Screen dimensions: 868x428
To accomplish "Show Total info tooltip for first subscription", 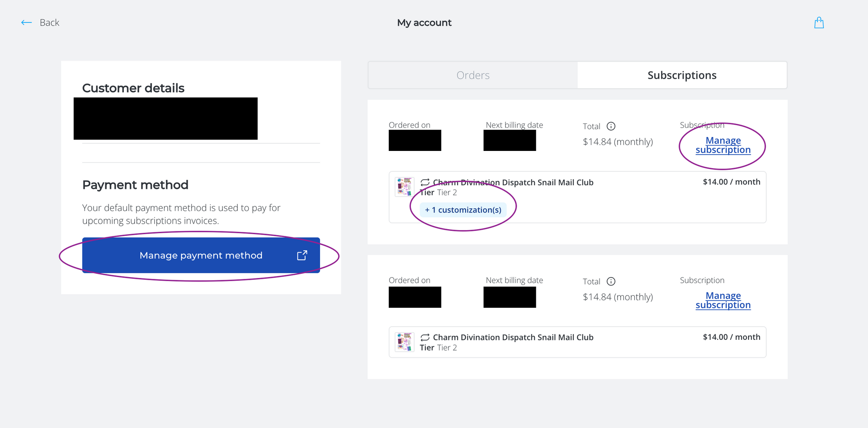I will 611,126.
